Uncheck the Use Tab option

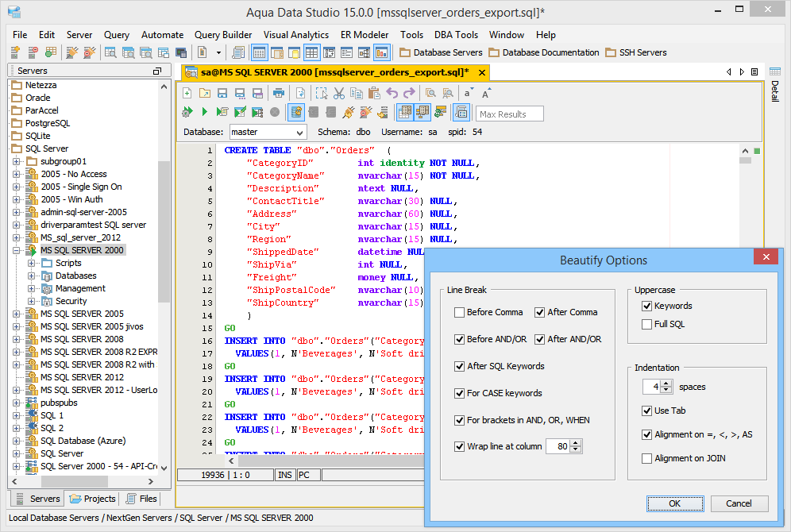pyautogui.click(x=647, y=411)
